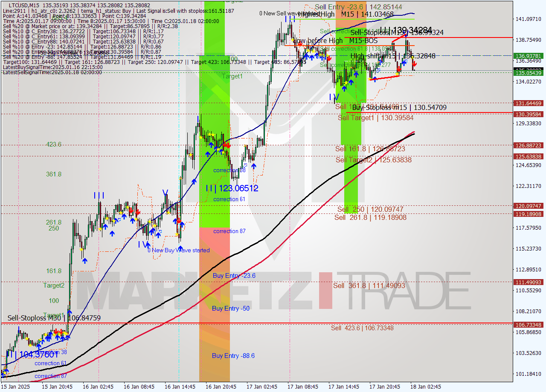546x392 pixels.
Task: Click the 'Buy Entry -23.6' label
Action: click(234, 276)
